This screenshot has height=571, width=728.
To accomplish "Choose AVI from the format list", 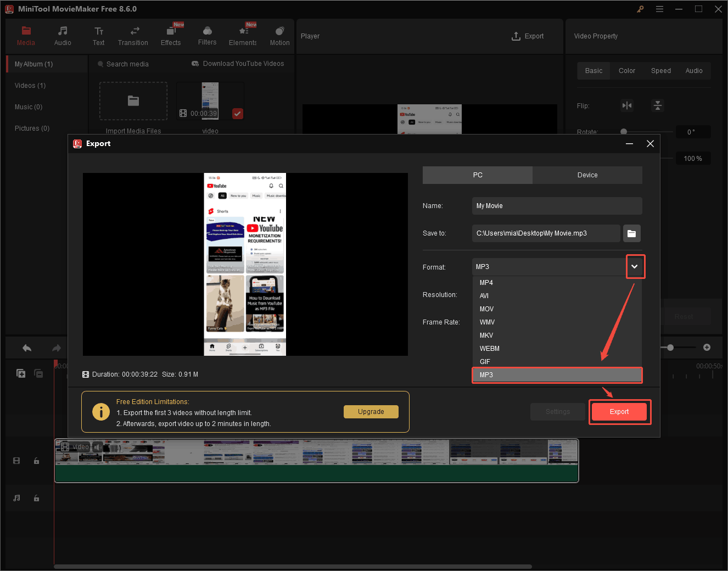I will click(557, 296).
